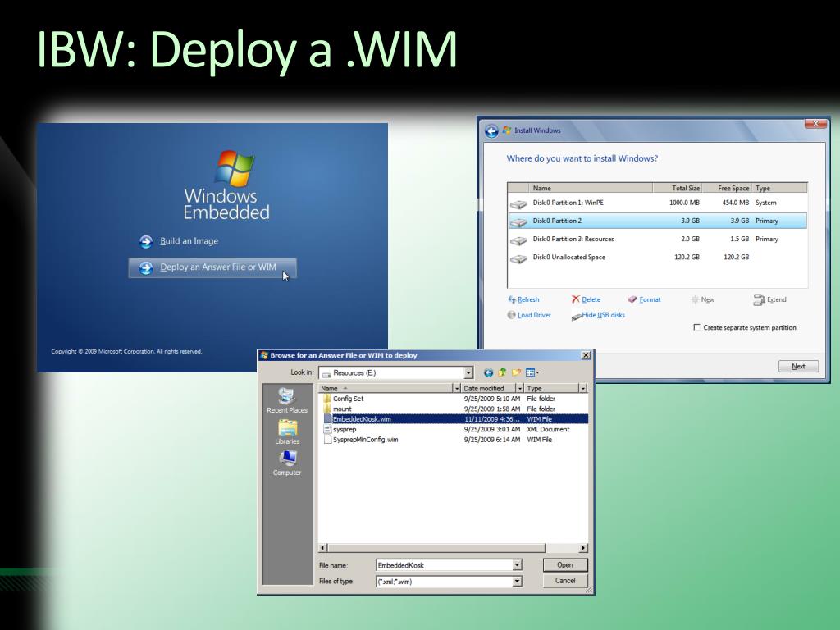
Task: Click right arrow of horizontal scrollbar
Action: pyautogui.click(x=583, y=548)
